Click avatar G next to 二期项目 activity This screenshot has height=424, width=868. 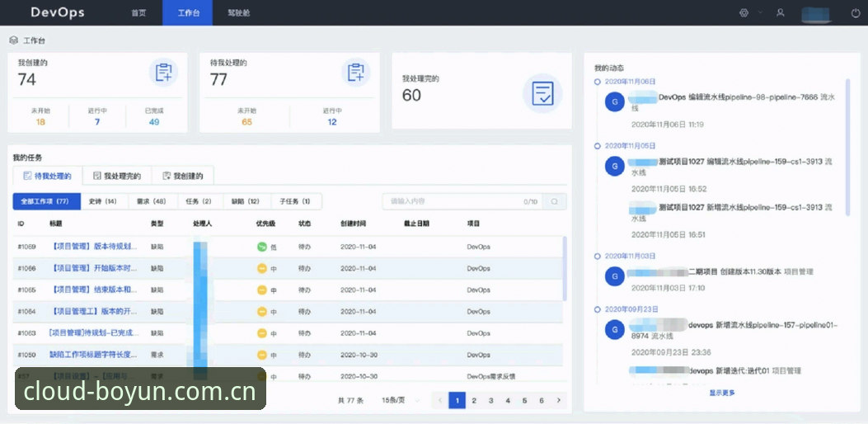pos(614,276)
